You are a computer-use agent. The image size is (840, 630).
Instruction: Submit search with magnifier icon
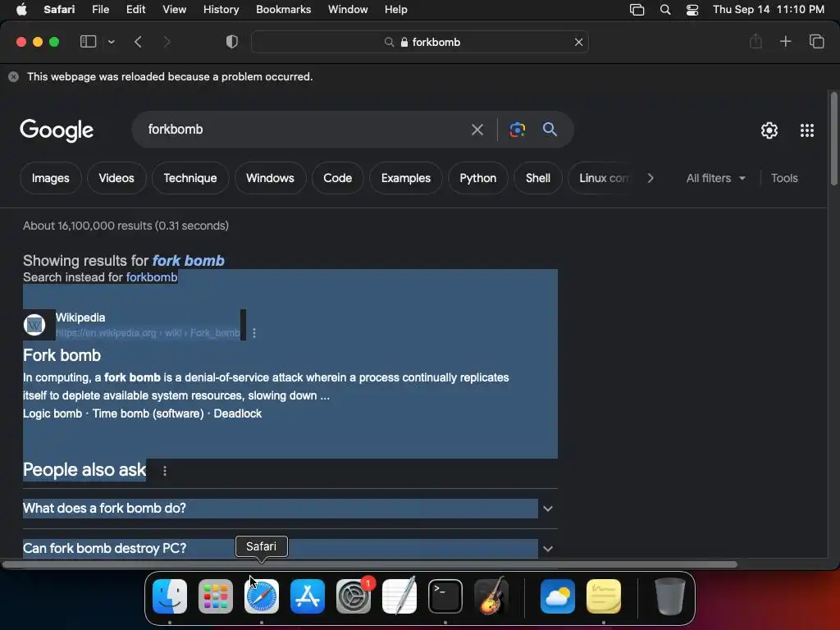[x=550, y=129]
